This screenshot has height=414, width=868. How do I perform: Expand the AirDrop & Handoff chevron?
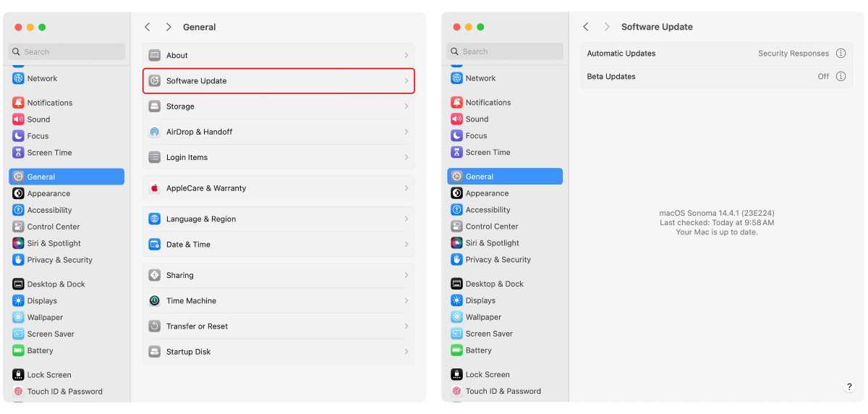pos(407,132)
